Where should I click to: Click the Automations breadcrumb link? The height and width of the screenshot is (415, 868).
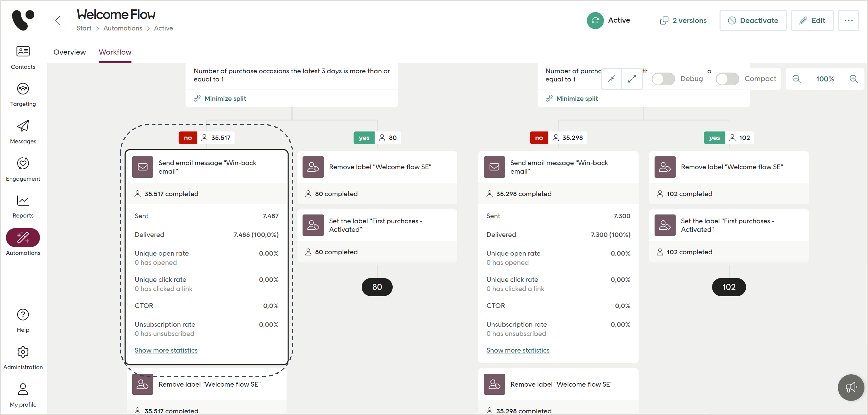pyautogui.click(x=123, y=28)
